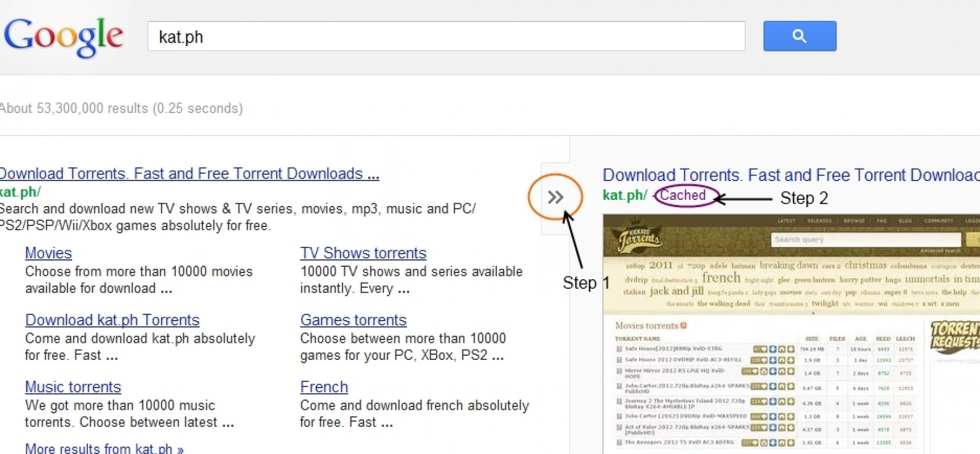Open the Cached link in the preview
Screen dimensions: 980x454
[683, 195]
